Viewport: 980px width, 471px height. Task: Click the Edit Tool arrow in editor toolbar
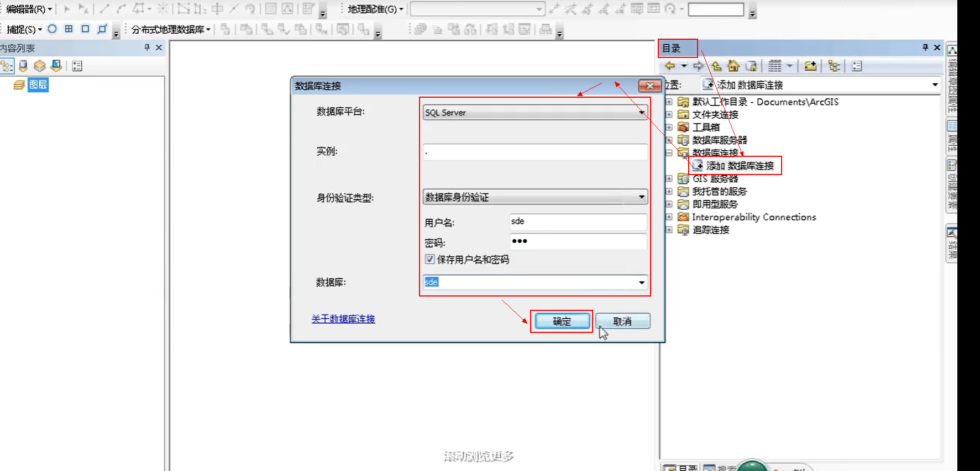pyautogui.click(x=67, y=9)
